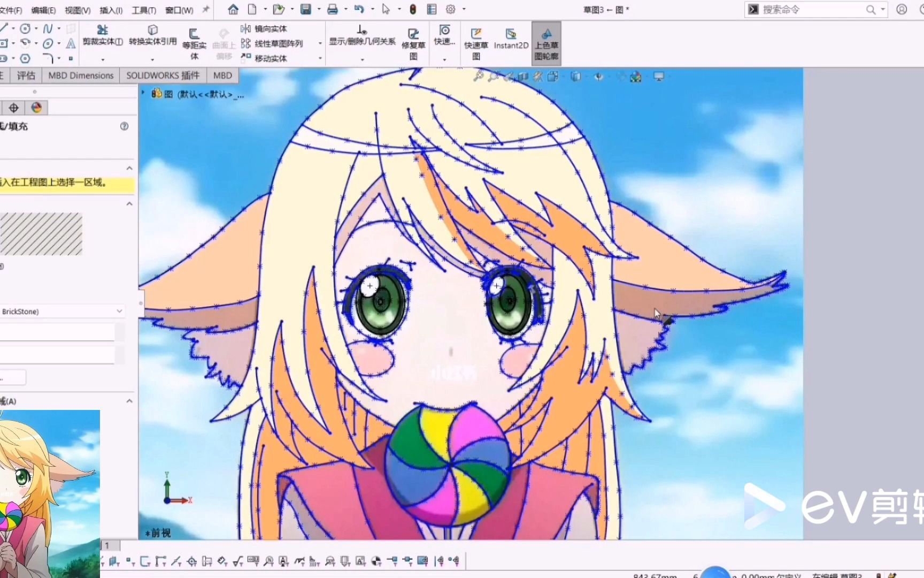This screenshot has height=578, width=924.
Task: Collapse the message section chevron
Action: click(x=129, y=168)
